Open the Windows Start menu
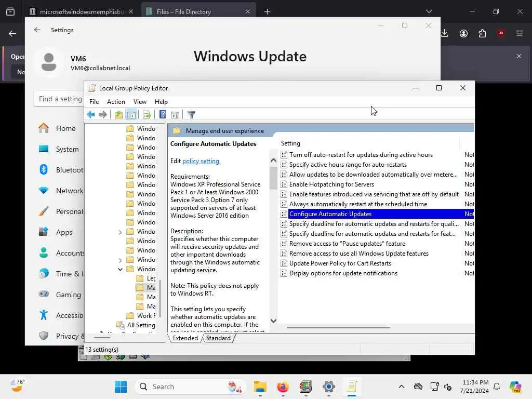 121,387
